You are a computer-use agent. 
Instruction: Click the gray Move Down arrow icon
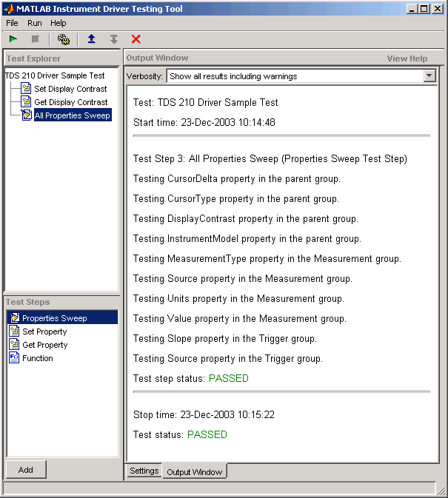[113, 39]
